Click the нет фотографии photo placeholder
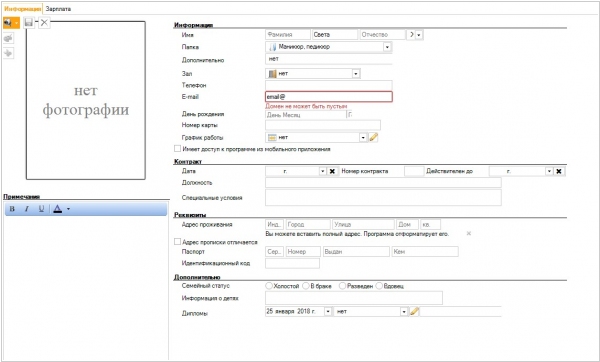The image size is (600, 362). [x=86, y=100]
